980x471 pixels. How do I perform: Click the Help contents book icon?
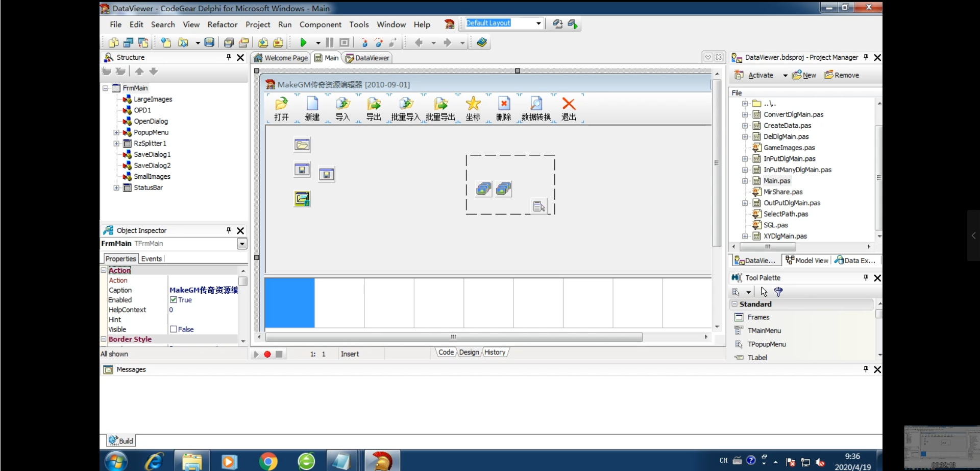tap(481, 42)
